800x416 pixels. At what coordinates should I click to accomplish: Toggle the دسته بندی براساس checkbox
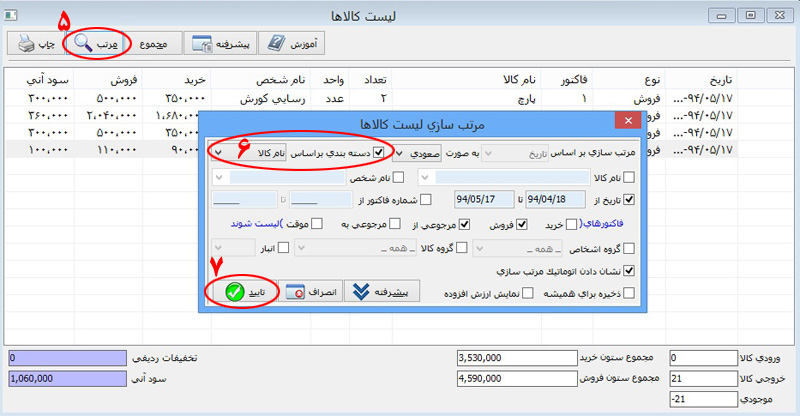click(x=378, y=153)
